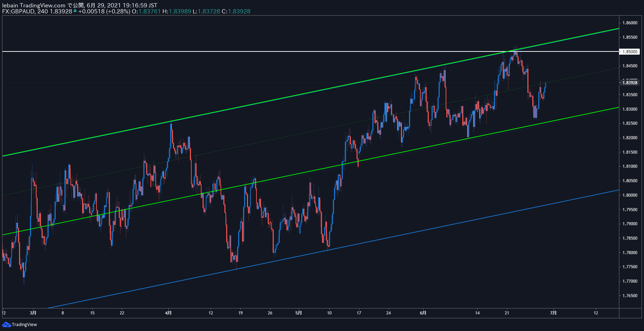Select the FX:GBPAUD symbol label
644x331 pixels.
(x=19, y=11)
